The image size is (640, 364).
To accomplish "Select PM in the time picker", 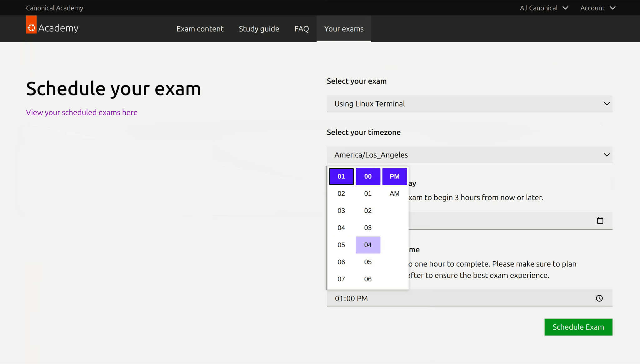I will click(394, 176).
